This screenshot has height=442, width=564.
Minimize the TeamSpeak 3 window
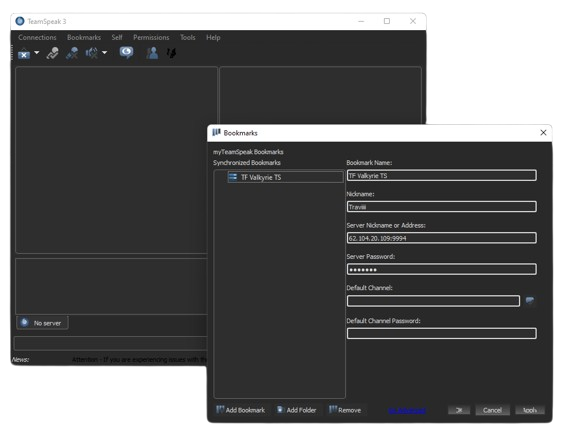[x=361, y=21]
